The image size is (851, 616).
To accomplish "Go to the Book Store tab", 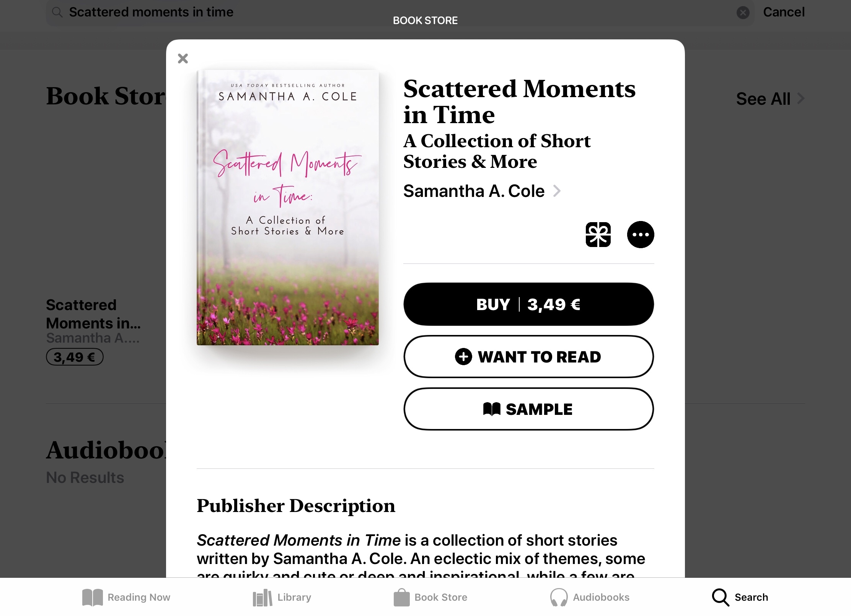I will point(430,597).
